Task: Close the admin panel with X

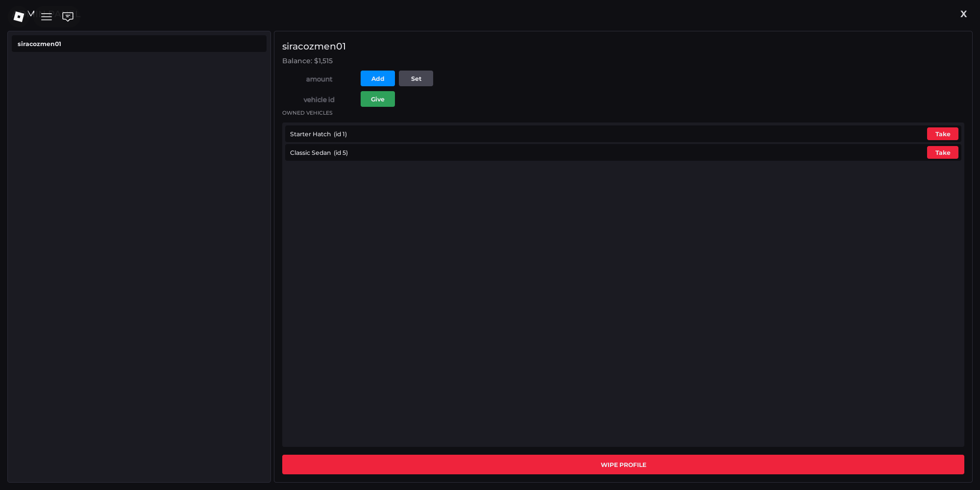Action: point(963,14)
